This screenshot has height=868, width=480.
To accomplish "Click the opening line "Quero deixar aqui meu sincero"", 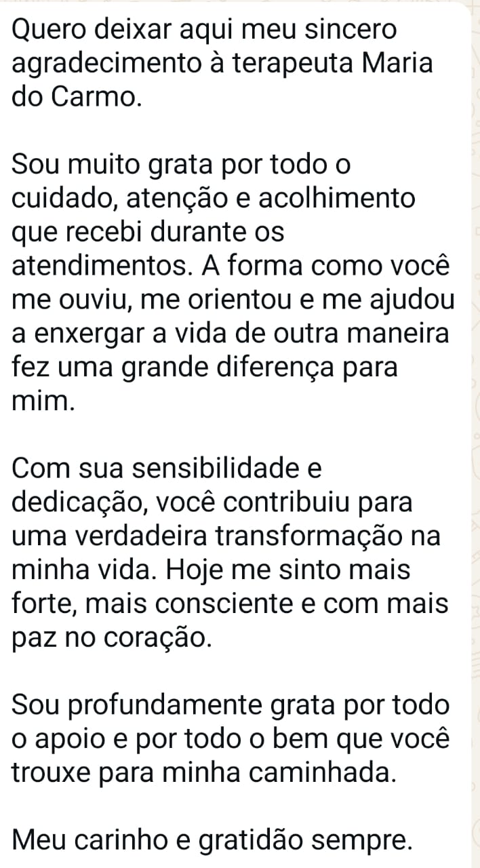I will tap(205, 29).
